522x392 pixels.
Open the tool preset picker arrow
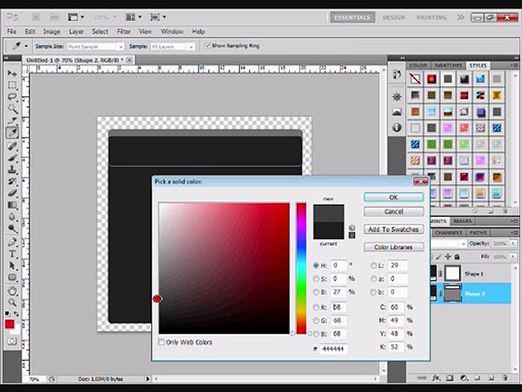(26, 46)
